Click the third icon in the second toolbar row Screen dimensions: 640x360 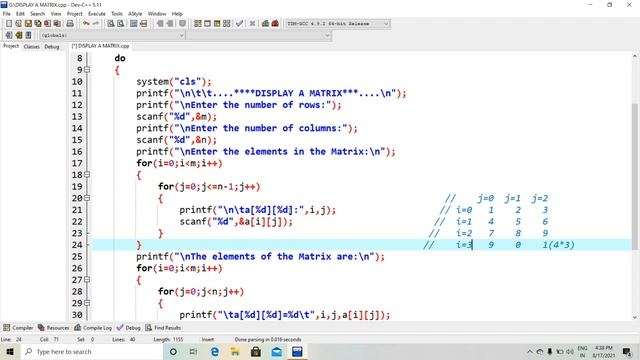point(28,35)
